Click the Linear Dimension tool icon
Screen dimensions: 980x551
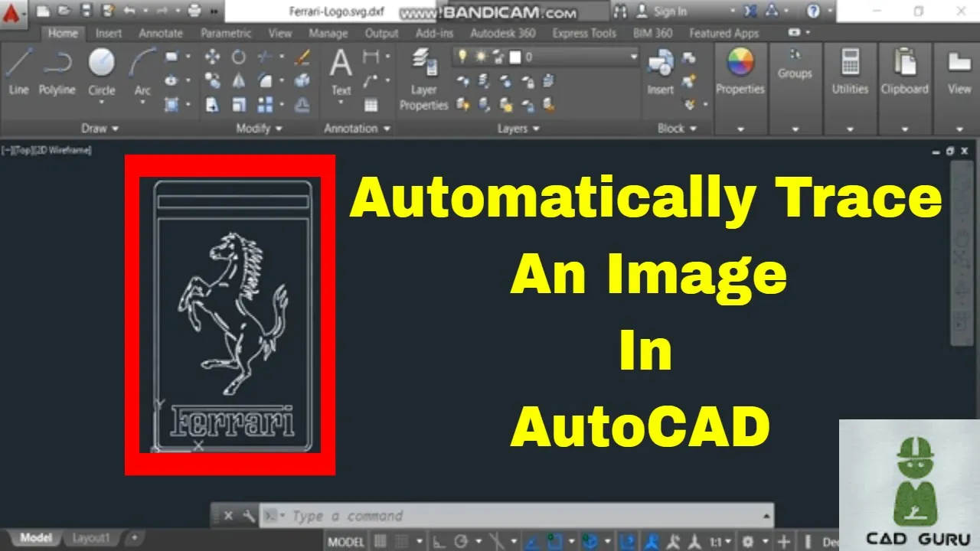point(371,57)
